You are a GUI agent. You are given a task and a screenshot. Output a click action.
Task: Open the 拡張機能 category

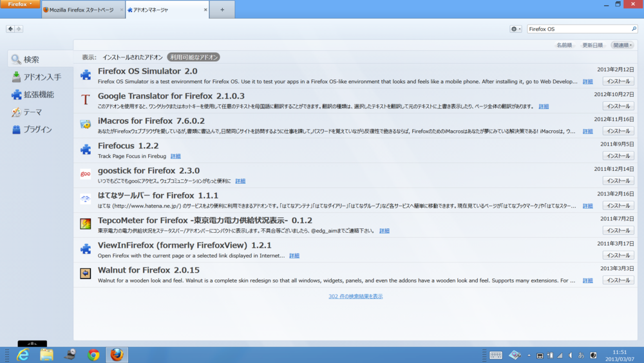click(40, 95)
